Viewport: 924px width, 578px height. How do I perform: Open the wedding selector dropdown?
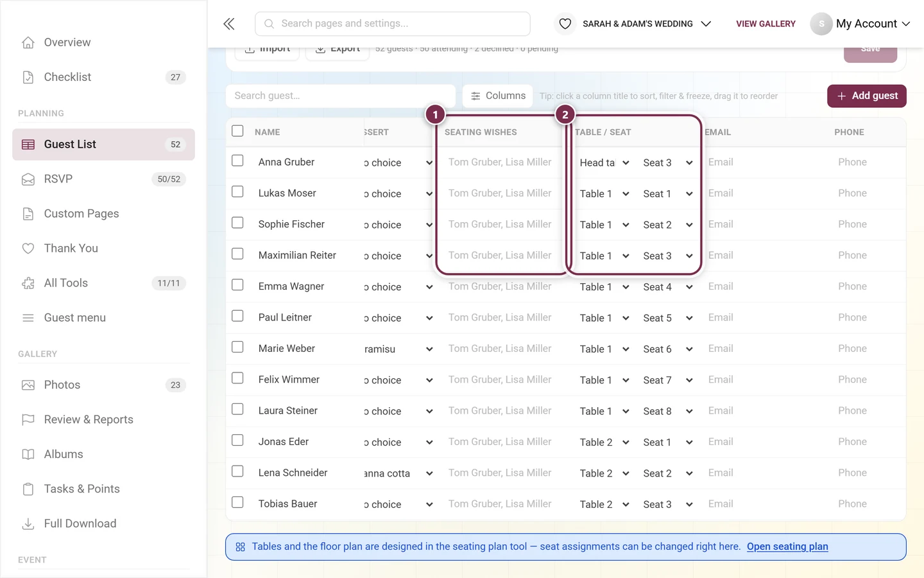point(647,24)
